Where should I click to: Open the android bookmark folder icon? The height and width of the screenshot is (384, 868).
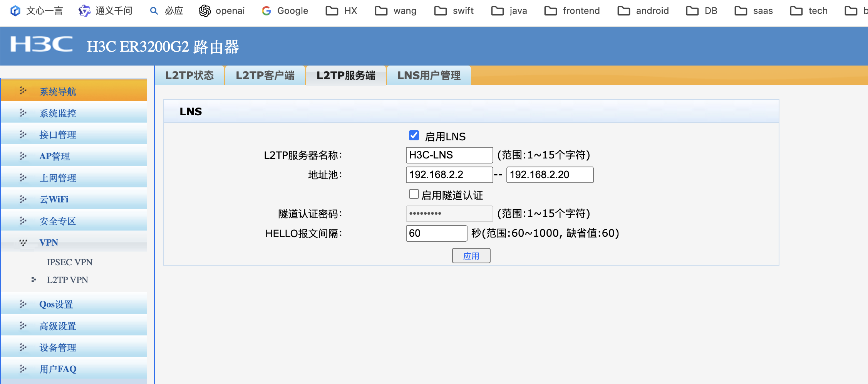pyautogui.click(x=623, y=11)
